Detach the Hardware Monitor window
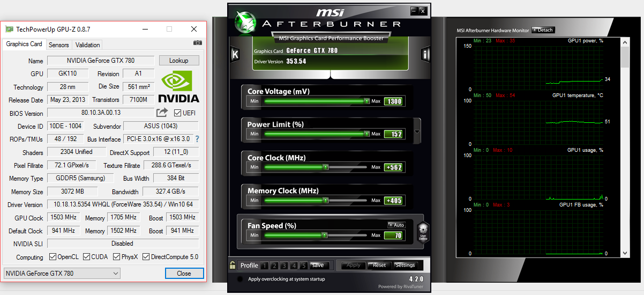This screenshot has height=295, width=644. 543,30
